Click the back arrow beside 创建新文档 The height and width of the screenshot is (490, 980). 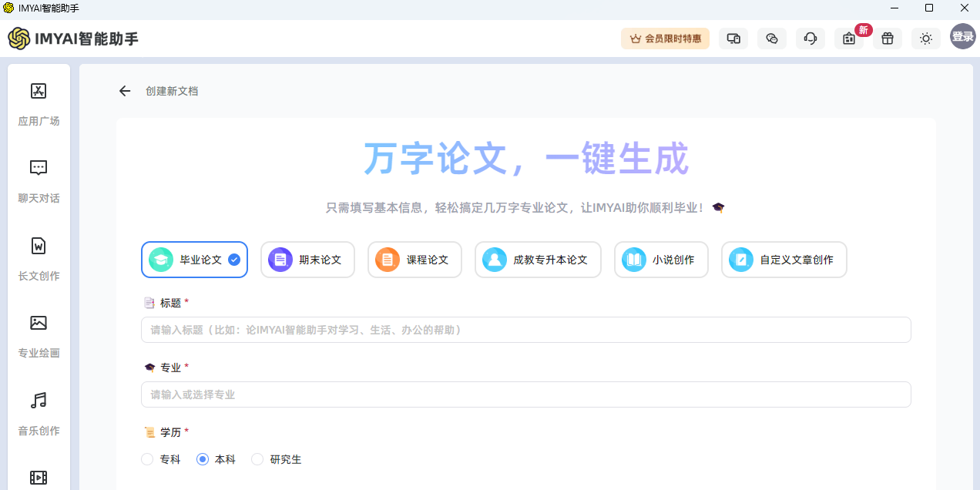coord(125,91)
